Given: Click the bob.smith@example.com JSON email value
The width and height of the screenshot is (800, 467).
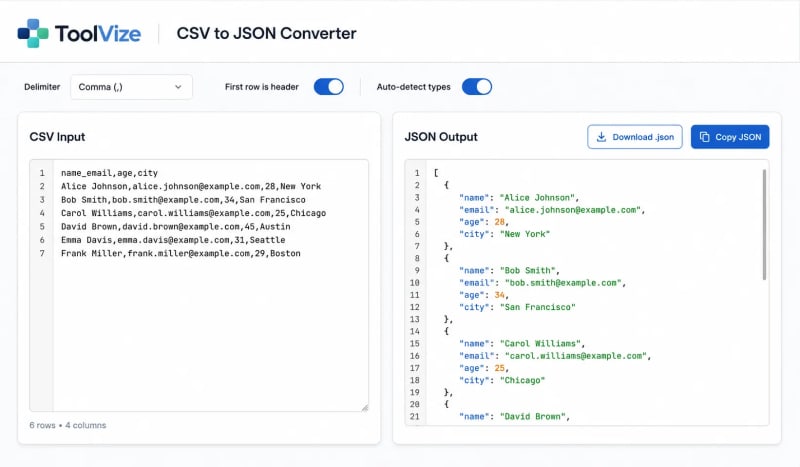Looking at the screenshot, I should 563,283.
